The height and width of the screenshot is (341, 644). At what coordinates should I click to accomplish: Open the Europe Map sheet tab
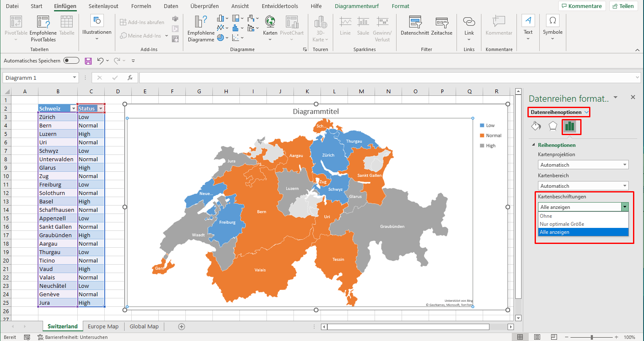(x=103, y=326)
